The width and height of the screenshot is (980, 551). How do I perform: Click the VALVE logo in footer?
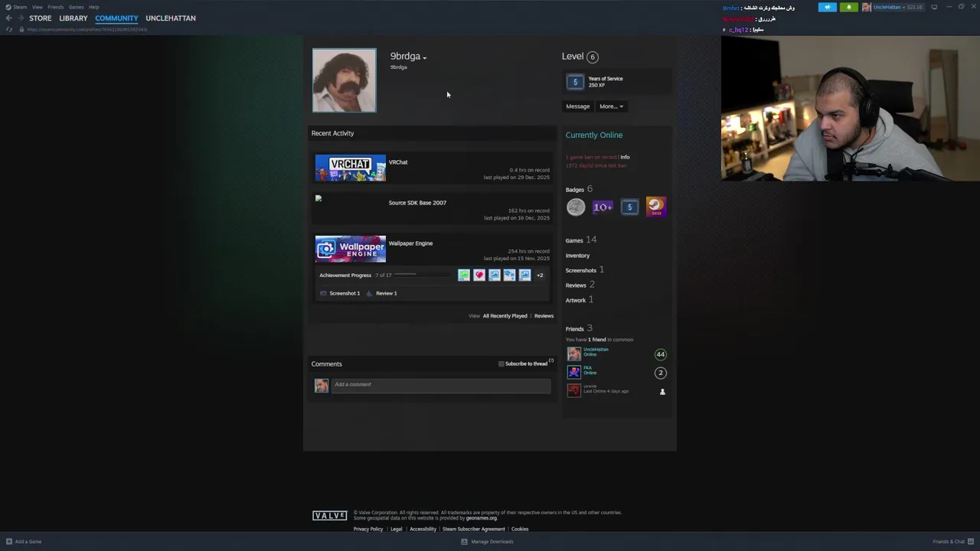(330, 516)
